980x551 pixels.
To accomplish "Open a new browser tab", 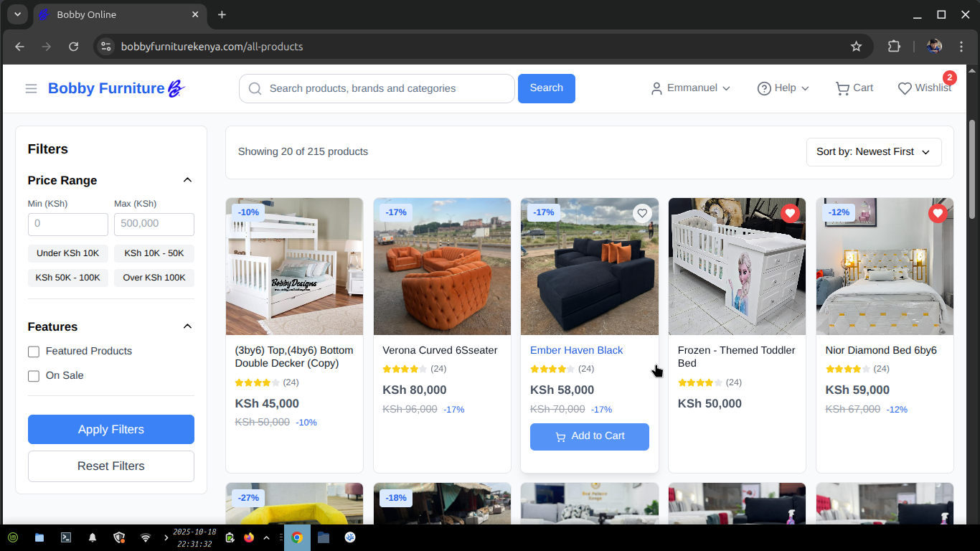I will point(222,14).
